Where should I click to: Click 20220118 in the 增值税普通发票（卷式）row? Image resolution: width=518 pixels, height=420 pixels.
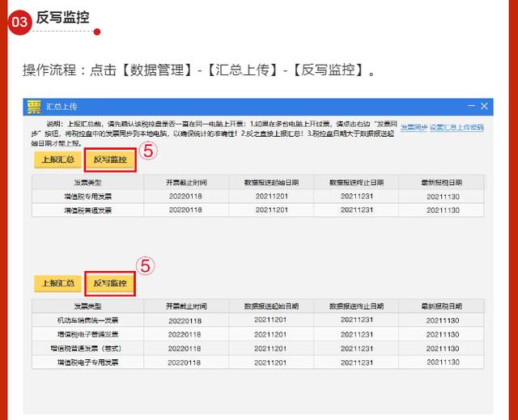pos(185,349)
